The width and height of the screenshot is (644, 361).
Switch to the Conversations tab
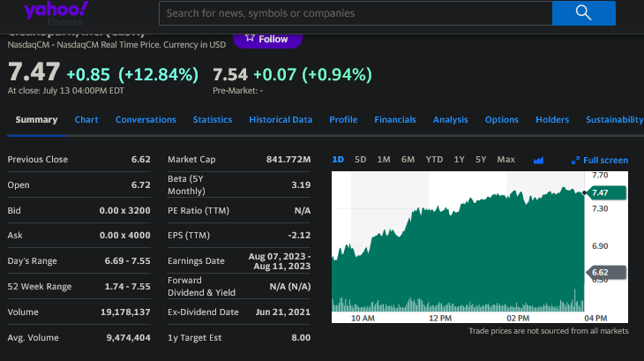pyautogui.click(x=146, y=120)
